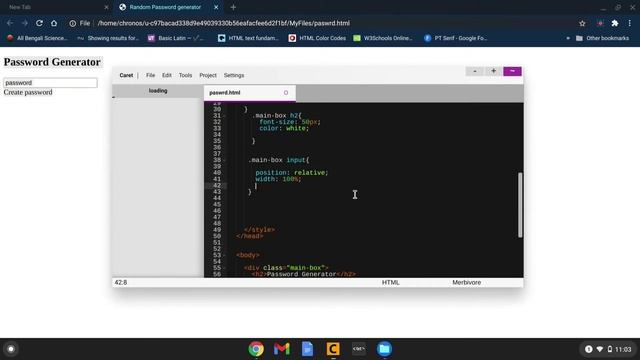Open Chrome from the shelf
The image size is (640, 360).
[x=256, y=349]
